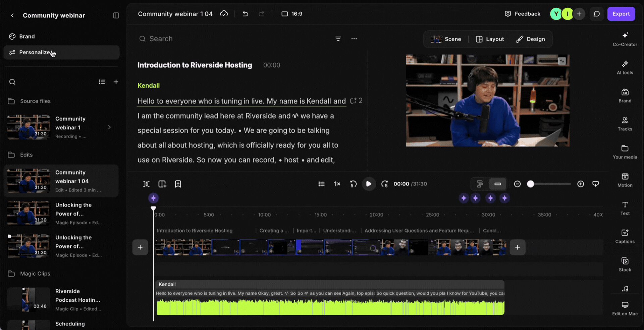Skip forward five seconds
Viewport: 644px width, 330px height.
tap(384, 184)
